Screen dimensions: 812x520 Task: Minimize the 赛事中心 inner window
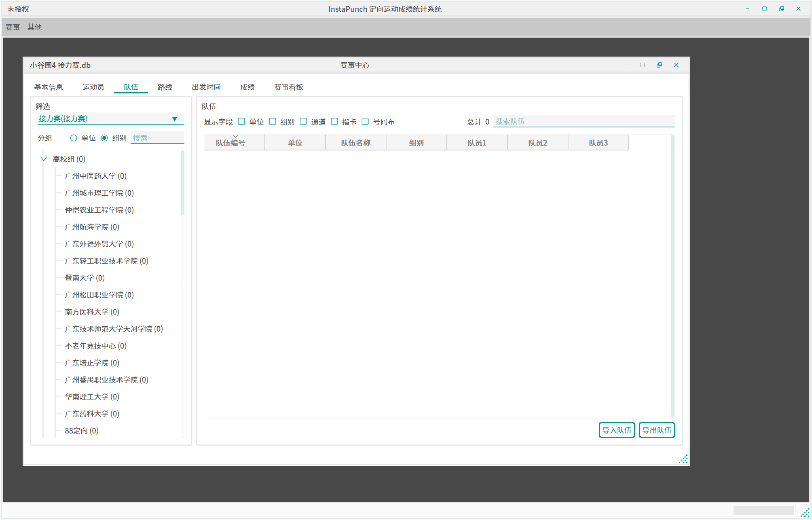pyautogui.click(x=625, y=65)
